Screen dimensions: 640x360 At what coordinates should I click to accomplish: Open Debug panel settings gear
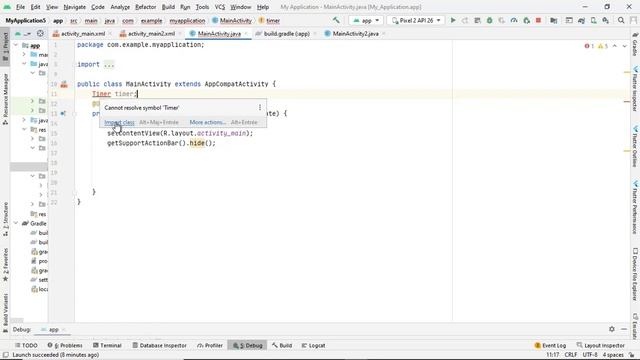pos(611,329)
